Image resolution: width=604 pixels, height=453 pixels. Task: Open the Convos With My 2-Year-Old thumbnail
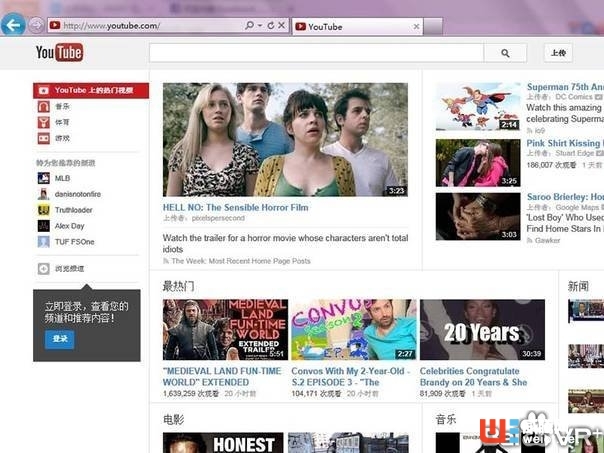tap(354, 330)
